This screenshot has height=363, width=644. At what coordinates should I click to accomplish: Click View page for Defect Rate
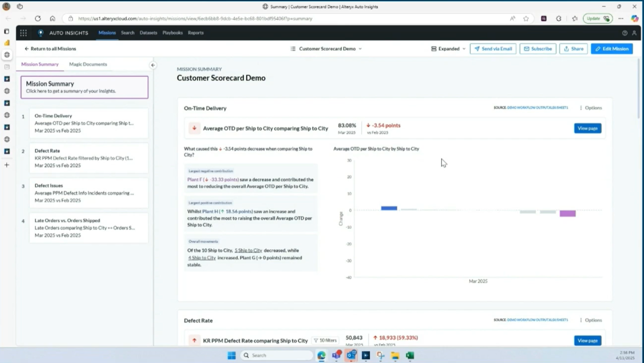588,341
